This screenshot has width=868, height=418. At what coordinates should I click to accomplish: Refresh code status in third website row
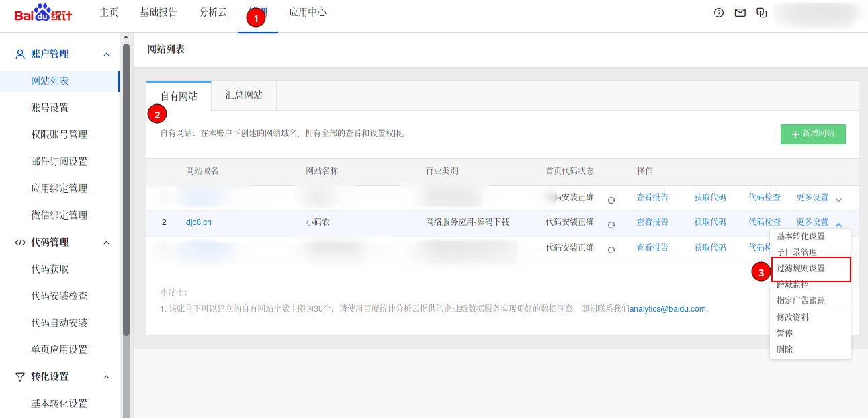coord(611,250)
